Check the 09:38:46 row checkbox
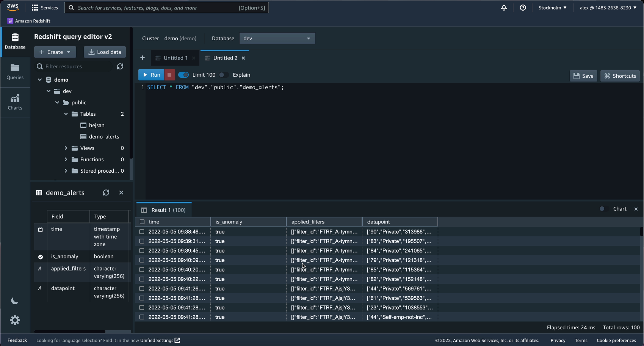644x346 pixels. 142,232
